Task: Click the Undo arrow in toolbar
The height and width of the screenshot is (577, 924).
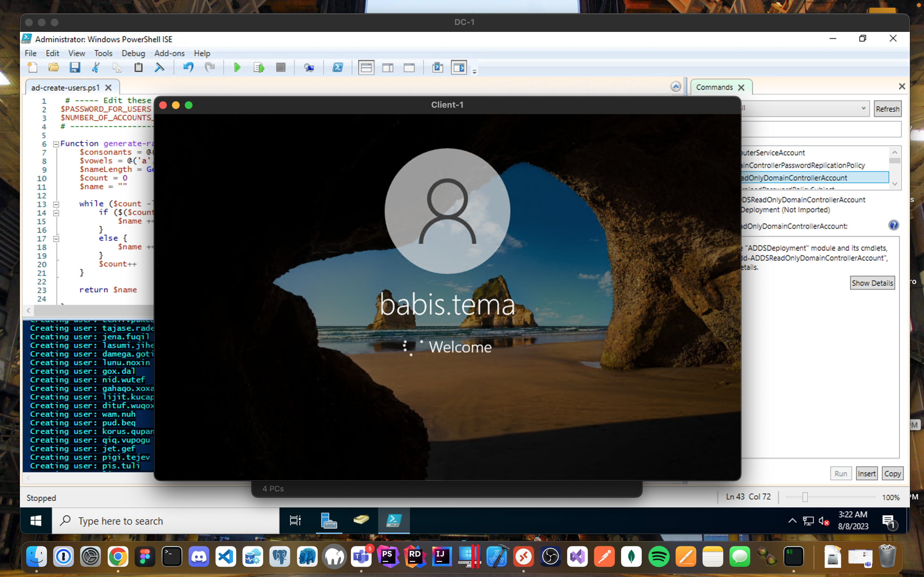Action: pyautogui.click(x=188, y=68)
